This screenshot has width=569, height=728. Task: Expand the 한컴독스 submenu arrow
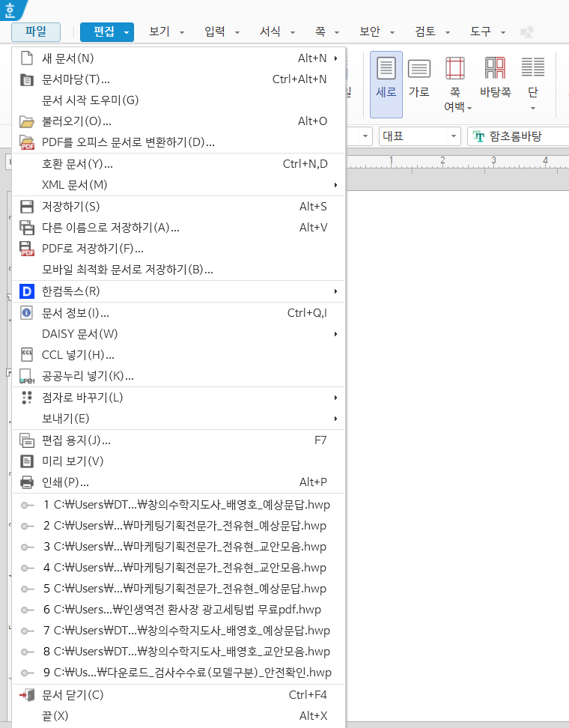coord(335,291)
